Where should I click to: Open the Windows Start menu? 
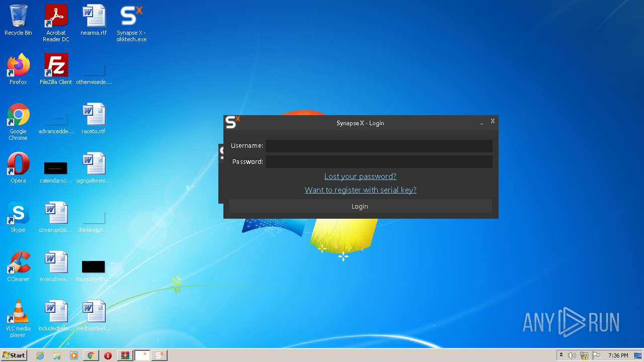14,355
